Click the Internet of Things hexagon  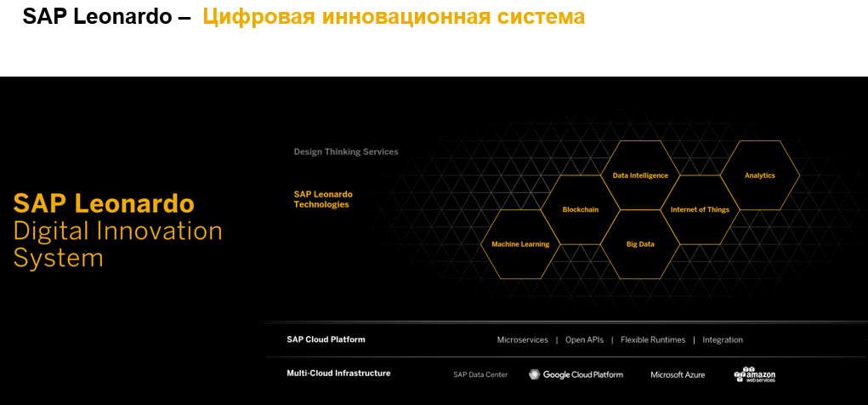pyautogui.click(x=700, y=210)
